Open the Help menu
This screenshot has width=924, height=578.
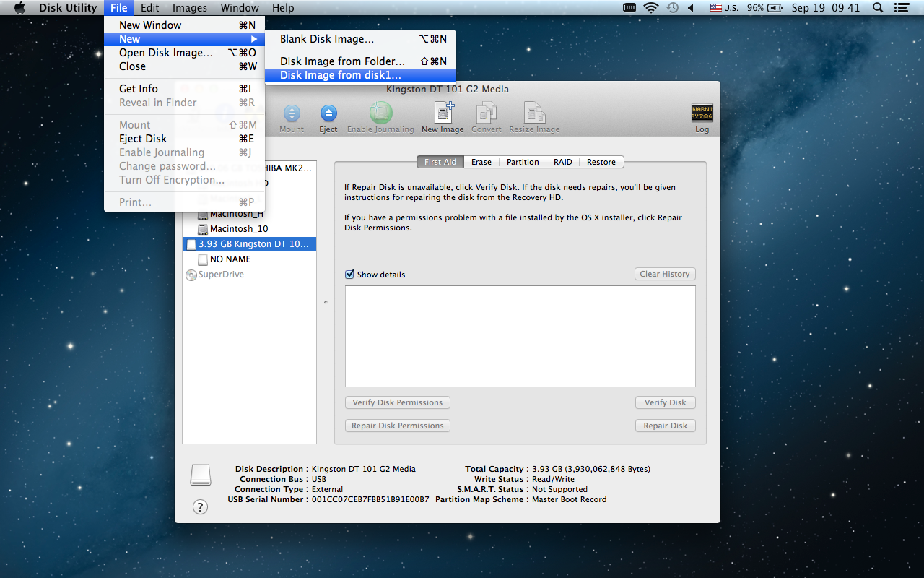pos(283,8)
